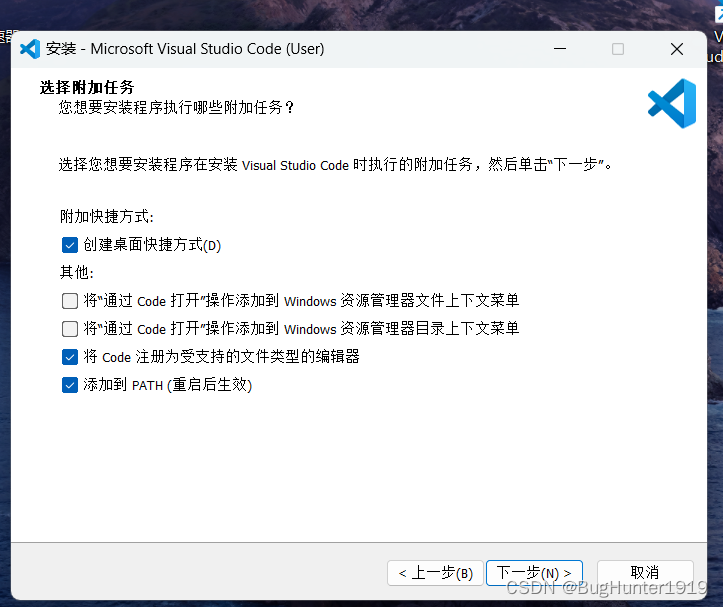Click the instruction line mentioning Visual Studio Code
723x607 pixels.
(335, 164)
